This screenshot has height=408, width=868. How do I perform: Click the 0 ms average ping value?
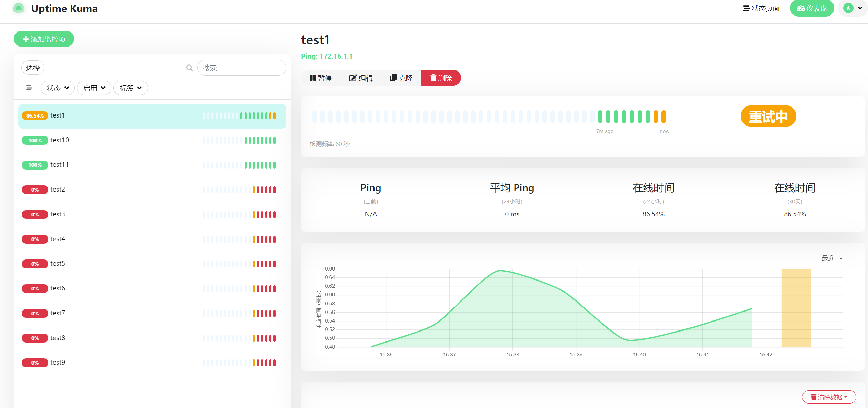point(512,214)
